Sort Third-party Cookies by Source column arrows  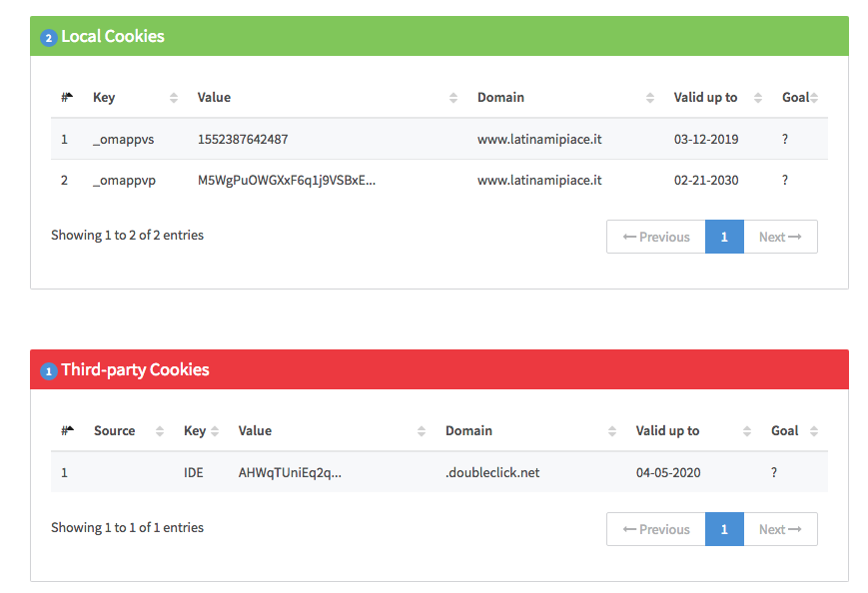(160, 431)
